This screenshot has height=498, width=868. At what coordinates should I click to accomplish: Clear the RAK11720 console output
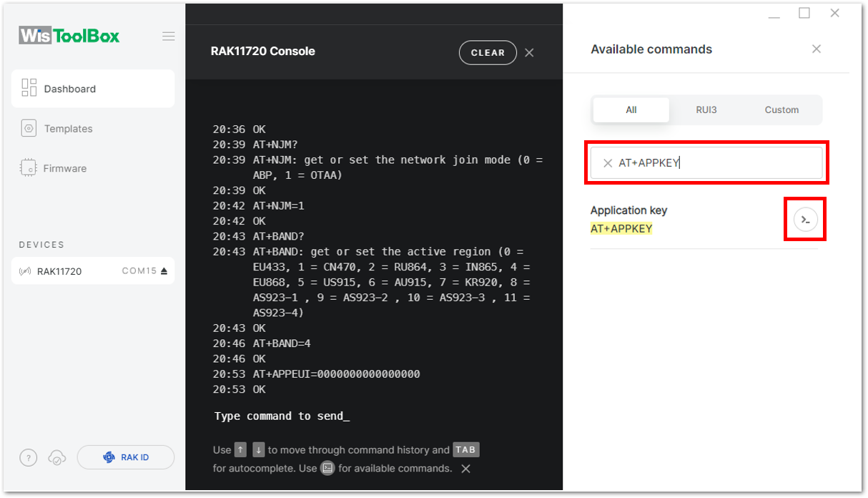488,52
